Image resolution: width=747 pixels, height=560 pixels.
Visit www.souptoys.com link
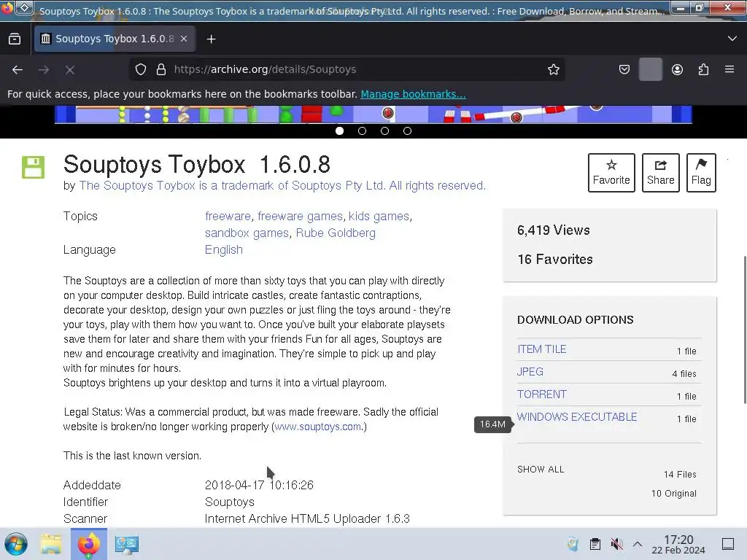[318, 427]
